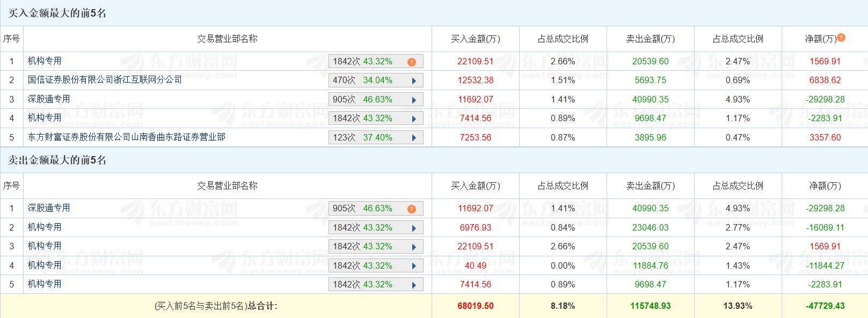Click 买入金额(万) header in buy table

(475, 39)
